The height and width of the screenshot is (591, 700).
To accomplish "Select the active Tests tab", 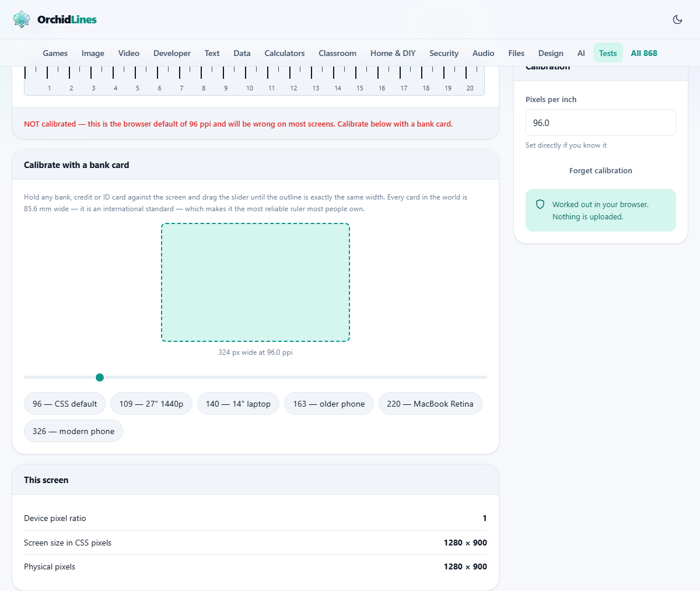I will pos(608,53).
